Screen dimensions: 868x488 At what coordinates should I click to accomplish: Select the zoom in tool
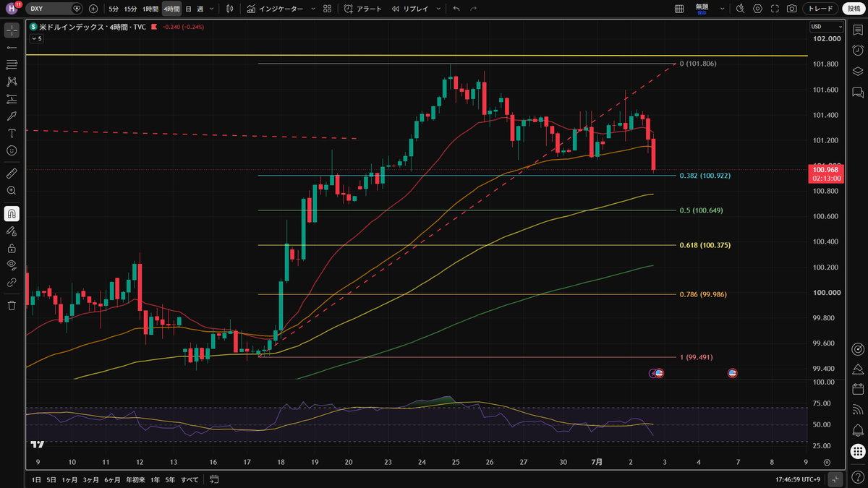pos(12,191)
